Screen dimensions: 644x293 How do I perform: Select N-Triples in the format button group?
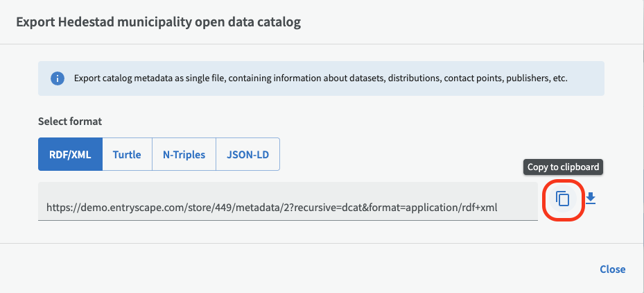184,154
